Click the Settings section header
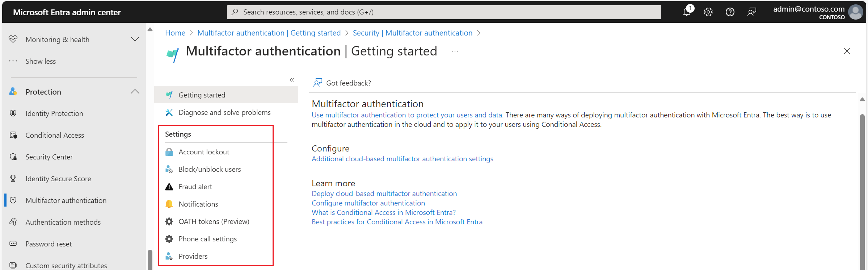868x270 pixels. pyautogui.click(x=178, y=134)
